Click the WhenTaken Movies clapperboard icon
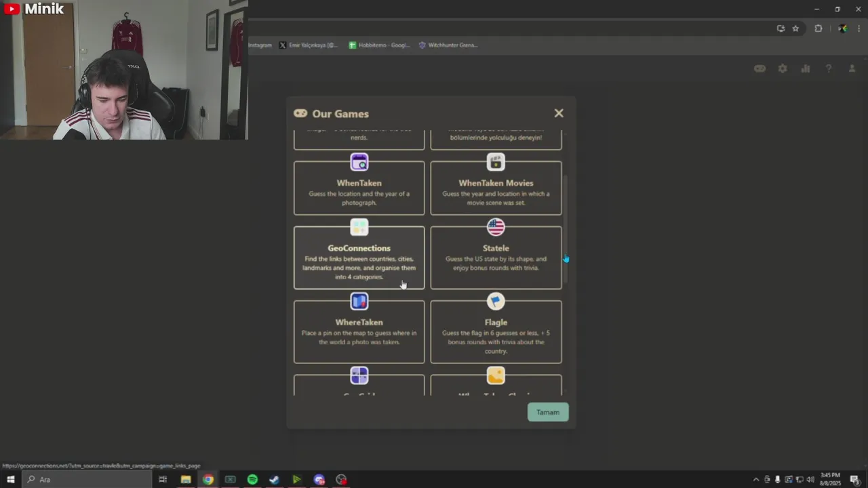This screenshot has width=868, height=488. pyautogui.click(x=496, y=162)
